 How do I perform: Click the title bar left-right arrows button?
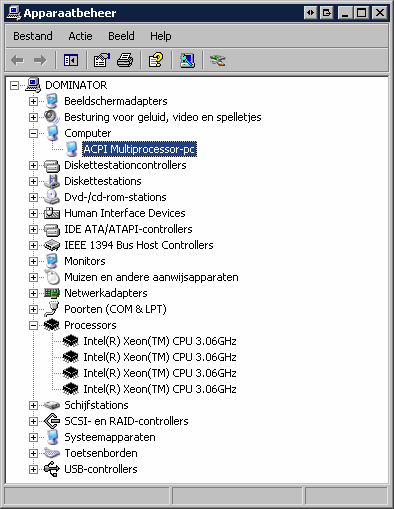pos(310,13)
